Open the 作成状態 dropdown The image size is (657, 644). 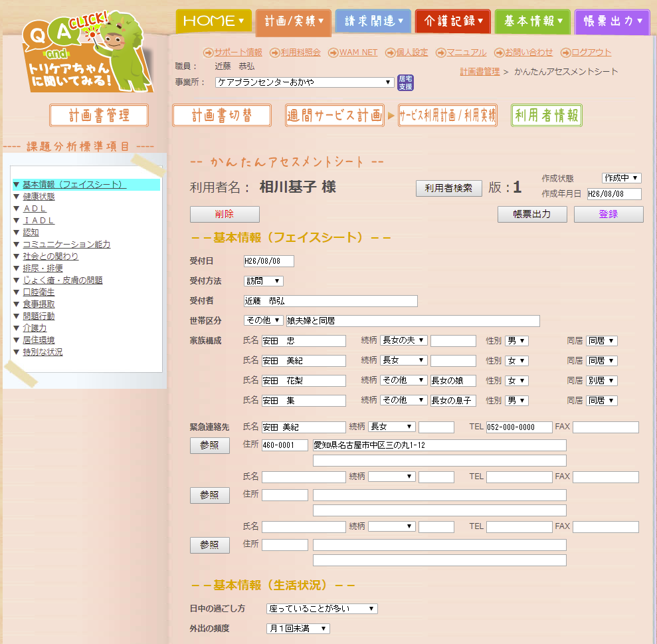coord(621,178)
